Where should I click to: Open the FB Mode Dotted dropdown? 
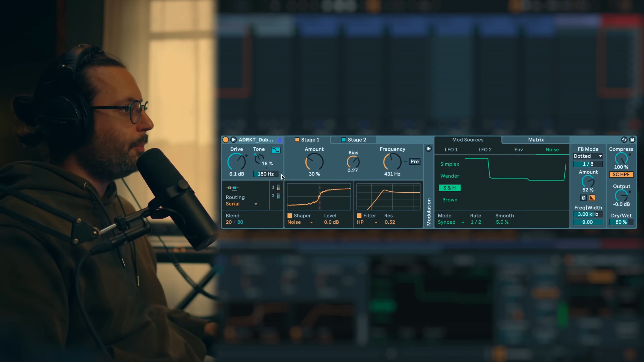[588, 156]
